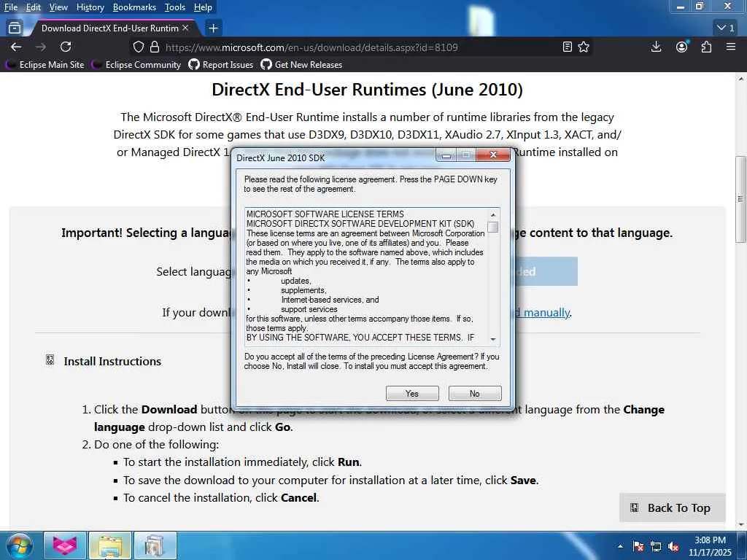The image size is (747, 560).
Task: Click the network tray icon
Action: pyautogui.click(x=656, y=546)
